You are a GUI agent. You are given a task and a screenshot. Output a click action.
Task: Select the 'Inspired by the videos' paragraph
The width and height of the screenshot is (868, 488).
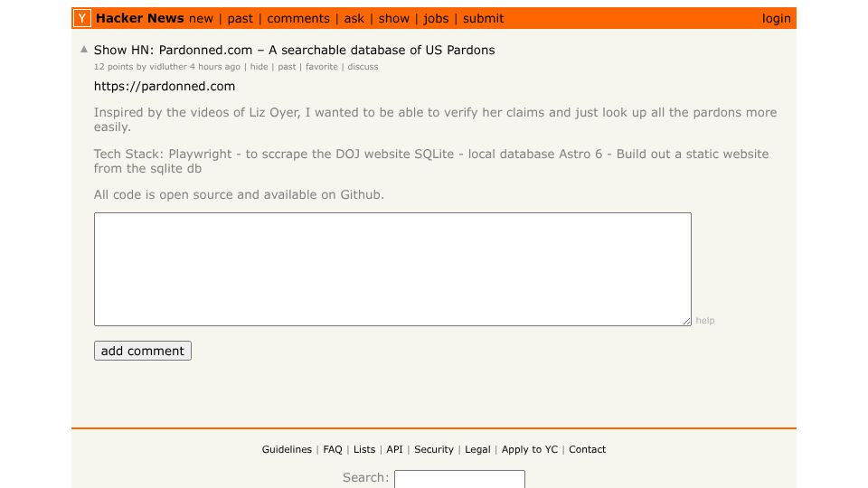435,119
